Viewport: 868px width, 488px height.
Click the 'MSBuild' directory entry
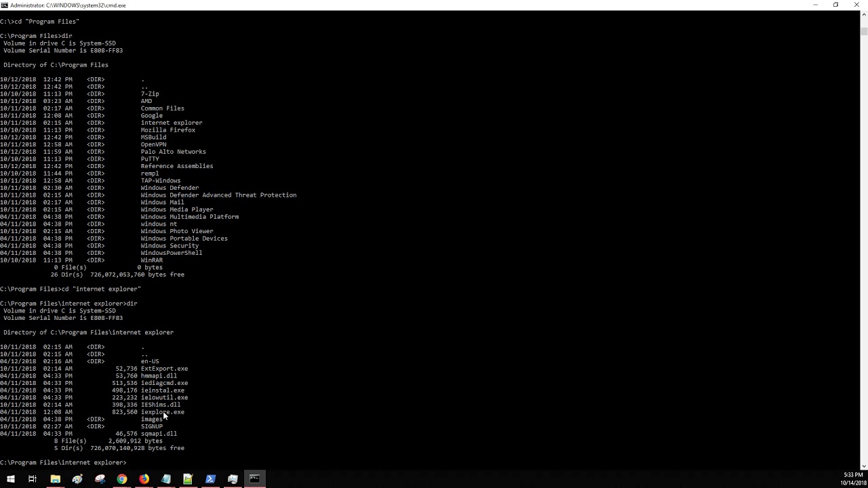pyautogui.click(x=154, y=138)
